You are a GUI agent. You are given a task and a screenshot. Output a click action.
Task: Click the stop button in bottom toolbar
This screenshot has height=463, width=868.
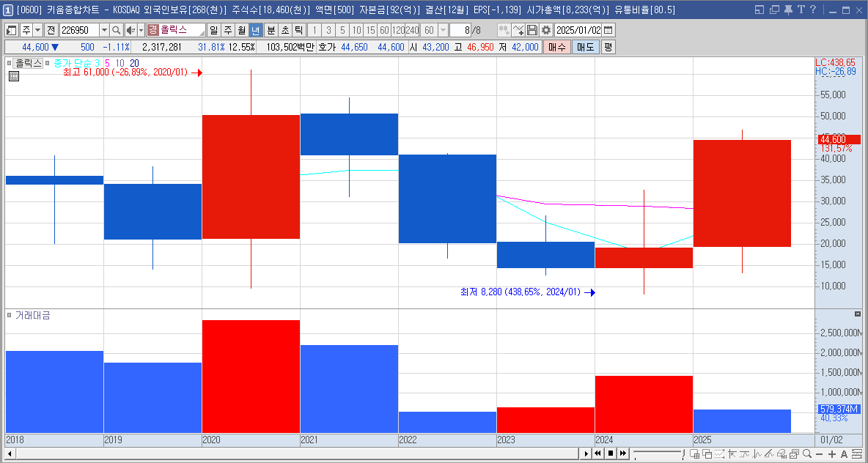point(611,453)
